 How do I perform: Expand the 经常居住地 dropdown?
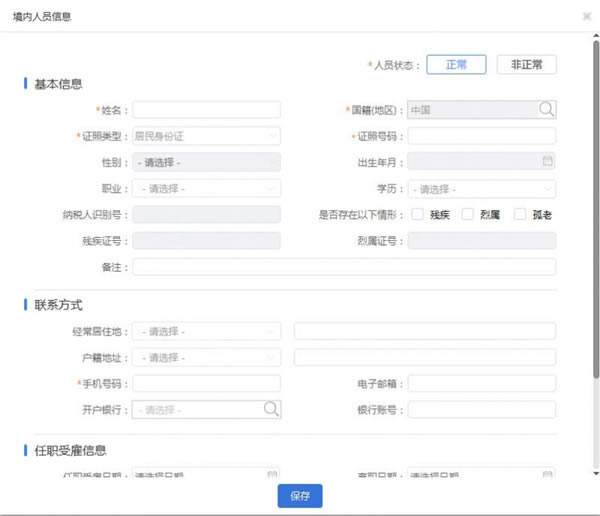coord(206,331)
